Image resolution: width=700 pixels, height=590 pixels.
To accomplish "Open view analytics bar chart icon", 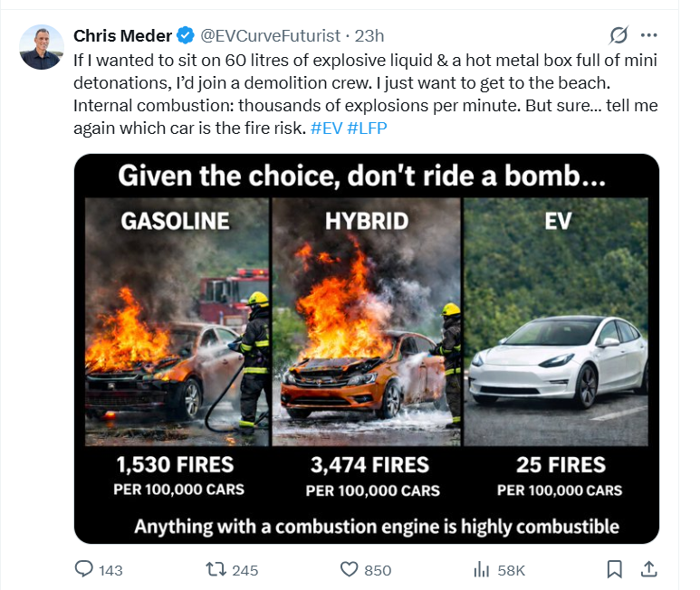I will pyautogui.click(x=482, y=569).
